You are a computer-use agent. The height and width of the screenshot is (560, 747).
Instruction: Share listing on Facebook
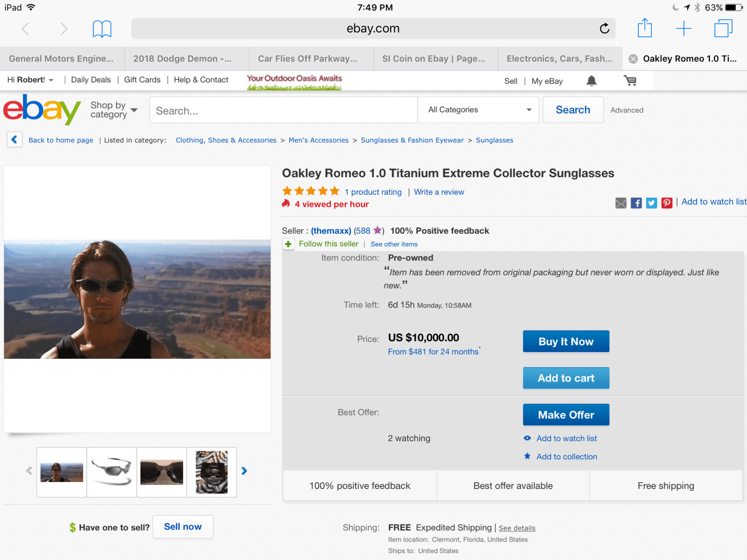636,203
